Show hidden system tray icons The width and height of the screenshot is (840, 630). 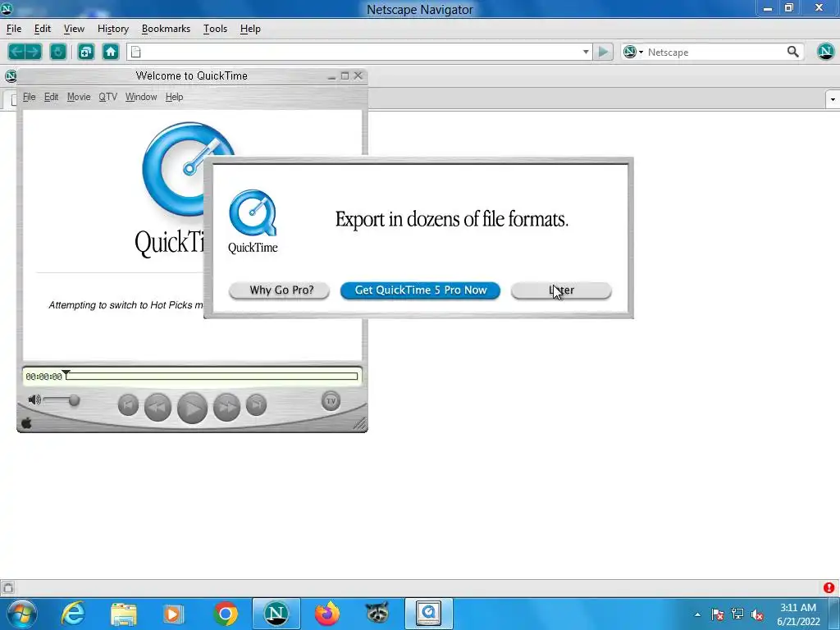click(697, 614)
